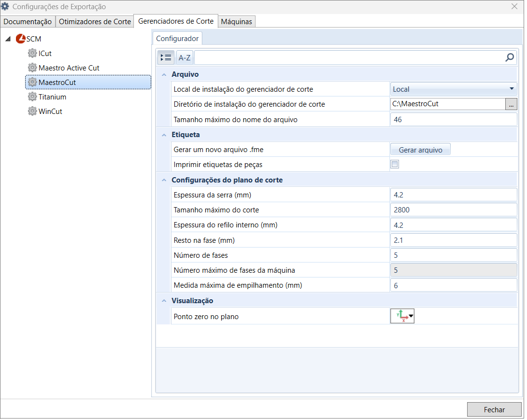Edit Tamanho máximo do corte value 2800
Screen dimensions: 527x420
pyautogui.click(x=454, y=210)
